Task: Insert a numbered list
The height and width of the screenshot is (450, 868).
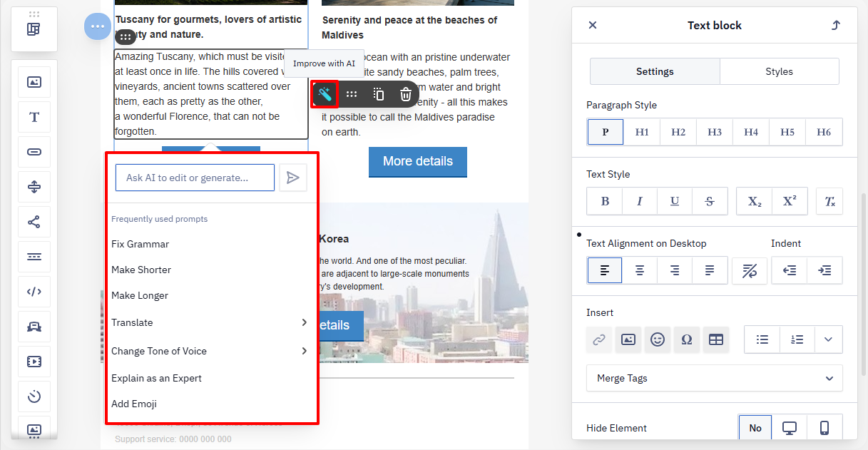Action: click(797, 339)
